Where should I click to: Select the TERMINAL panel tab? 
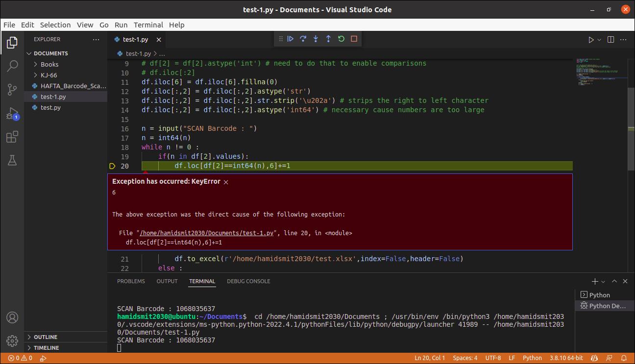tap(202, 281)
